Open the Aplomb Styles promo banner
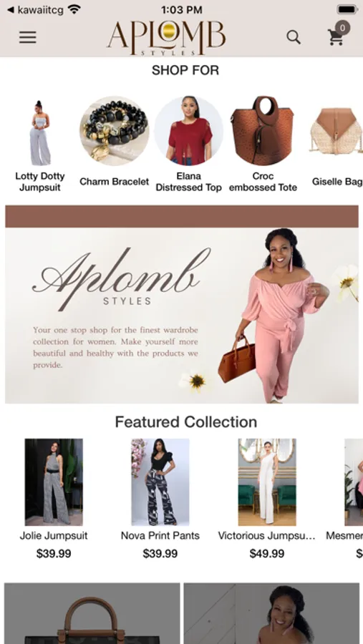Image resolution: width=363 pixels, height=644 pixels. coord(182,304)
